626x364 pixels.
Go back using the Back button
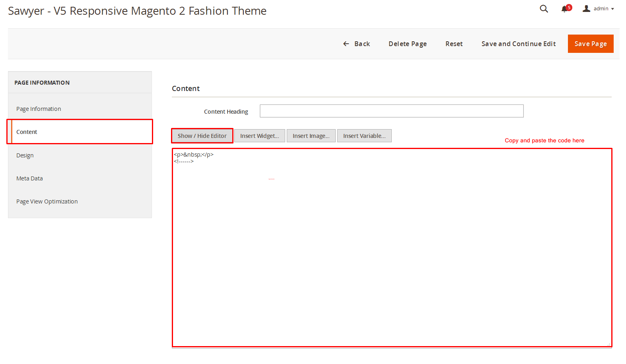(x=356, y=44)
